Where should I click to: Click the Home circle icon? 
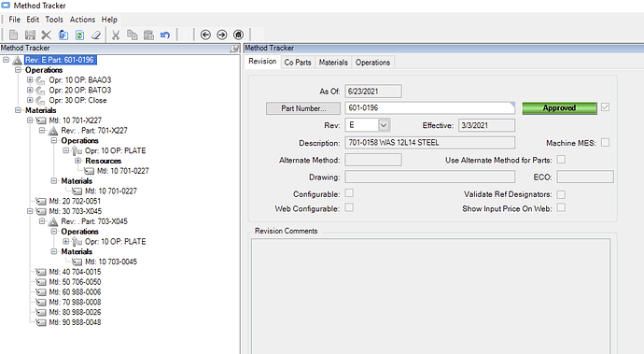pos(238,35)
